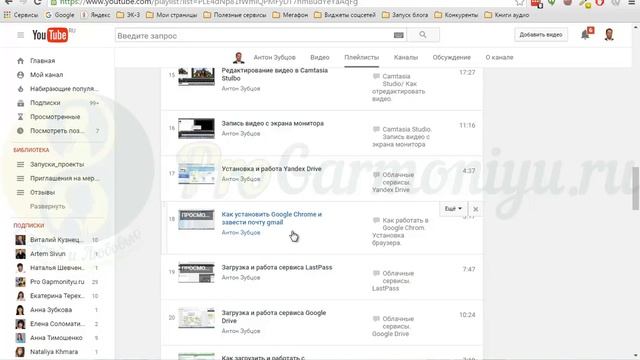Click the Набирающие популярность flame icon

[20, 89]
